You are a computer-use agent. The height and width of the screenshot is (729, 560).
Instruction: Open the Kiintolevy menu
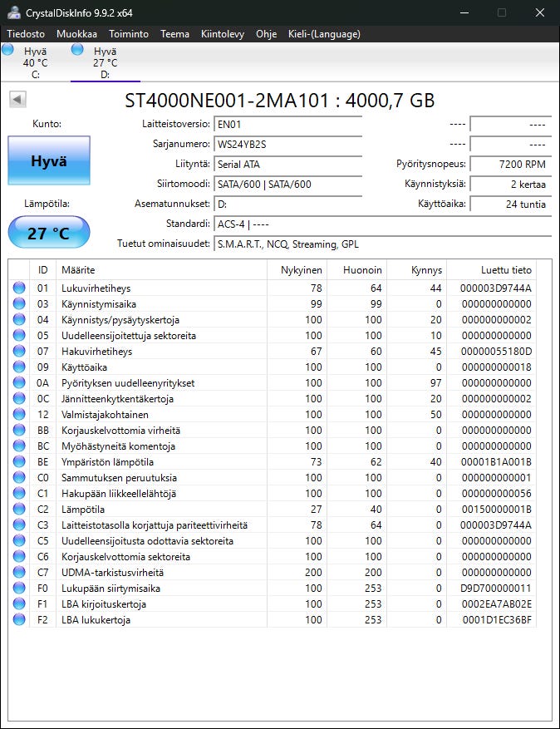coord(223,34)
